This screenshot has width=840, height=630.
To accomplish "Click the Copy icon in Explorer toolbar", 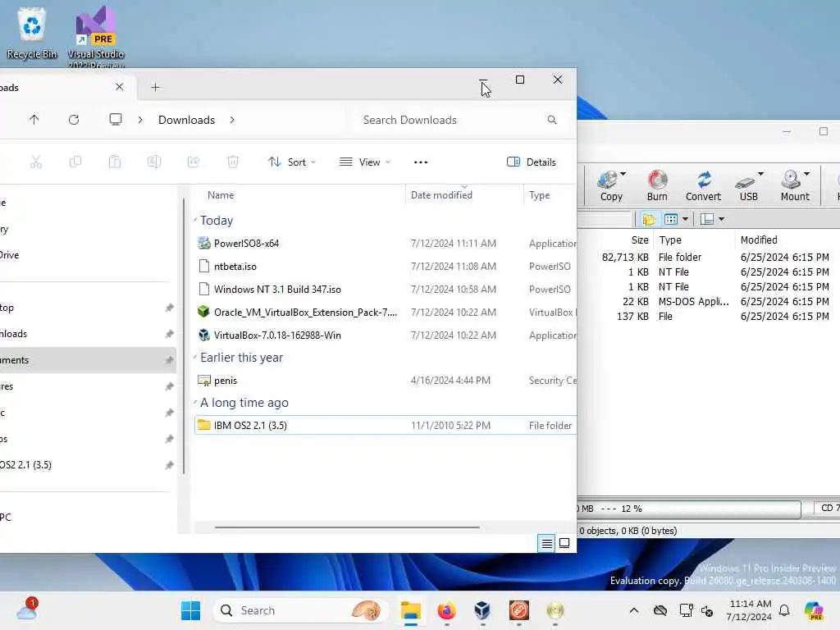I will click(75, 162).
